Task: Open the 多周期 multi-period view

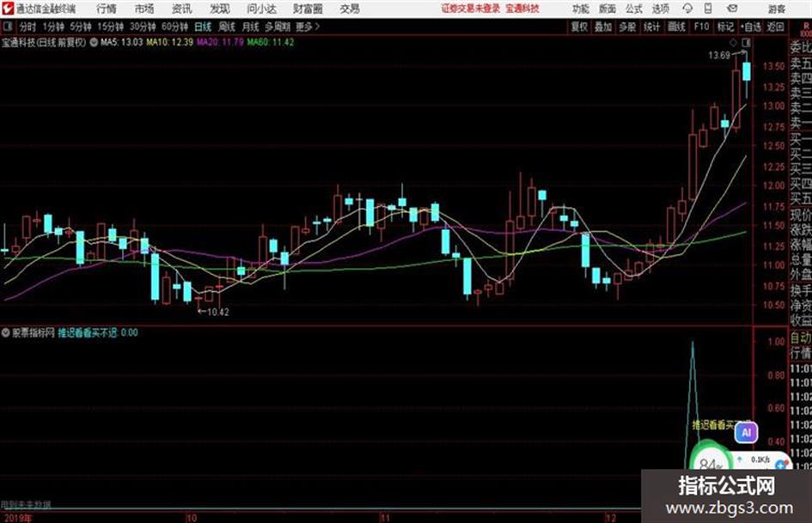Action: click(278, 27)
